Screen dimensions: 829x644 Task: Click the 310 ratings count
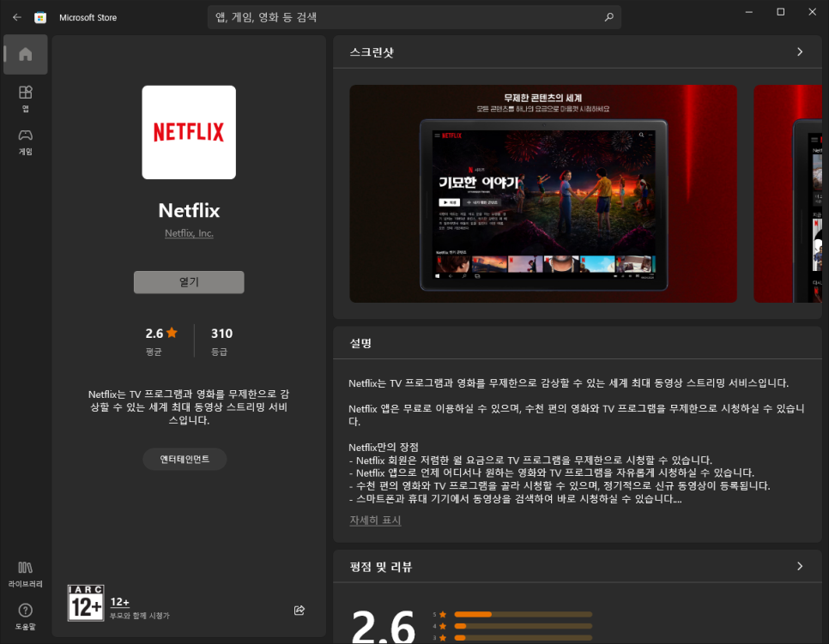(221, 334)
